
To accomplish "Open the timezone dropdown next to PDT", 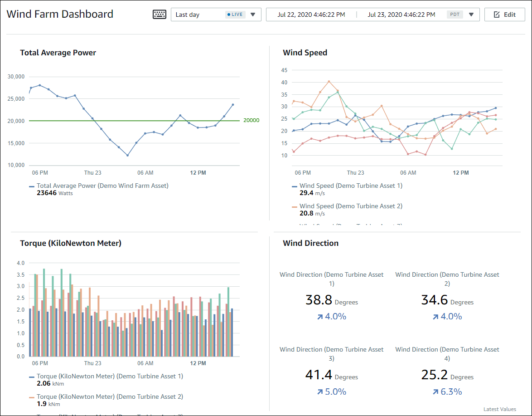I will tap(470, 14).
